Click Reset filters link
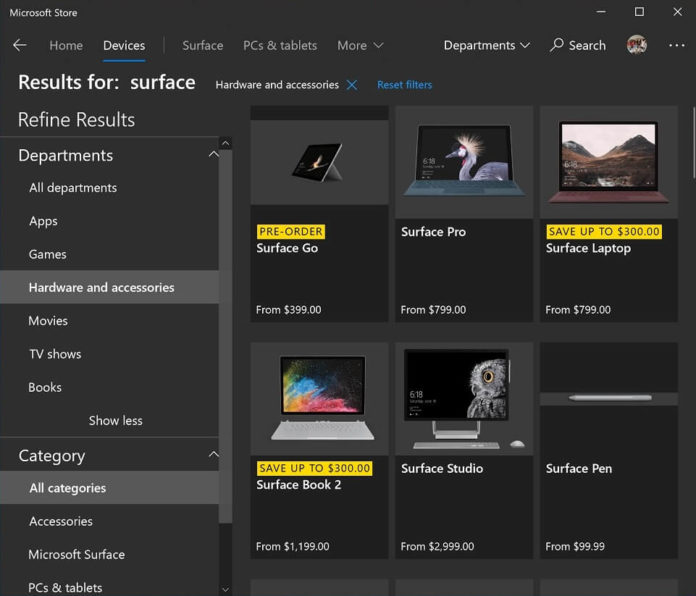 click(x=404, y=85)
